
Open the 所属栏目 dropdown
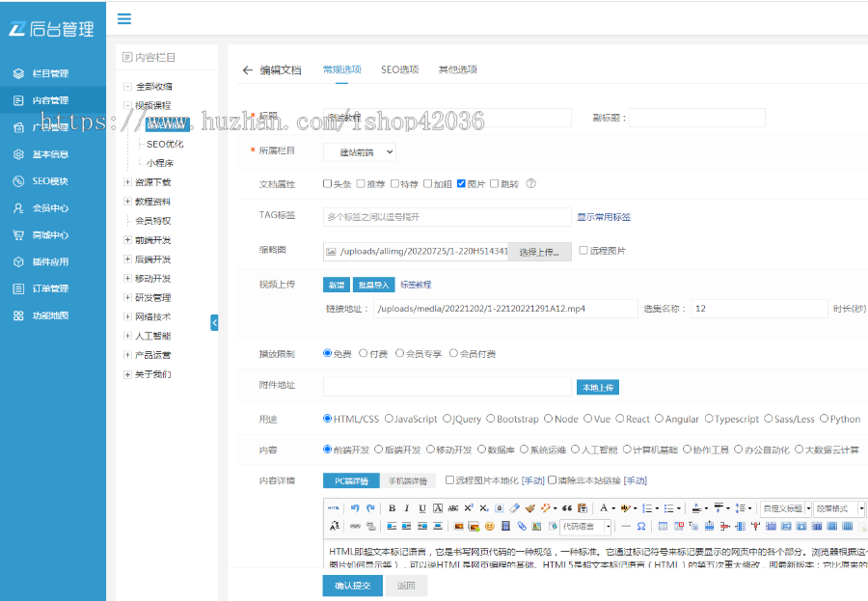(360, 152)
